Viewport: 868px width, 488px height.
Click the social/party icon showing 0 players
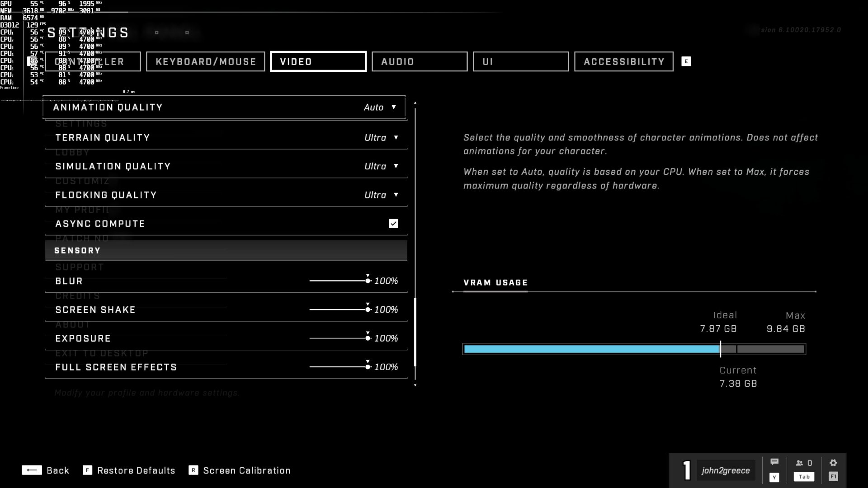click(x=804, y=463)
